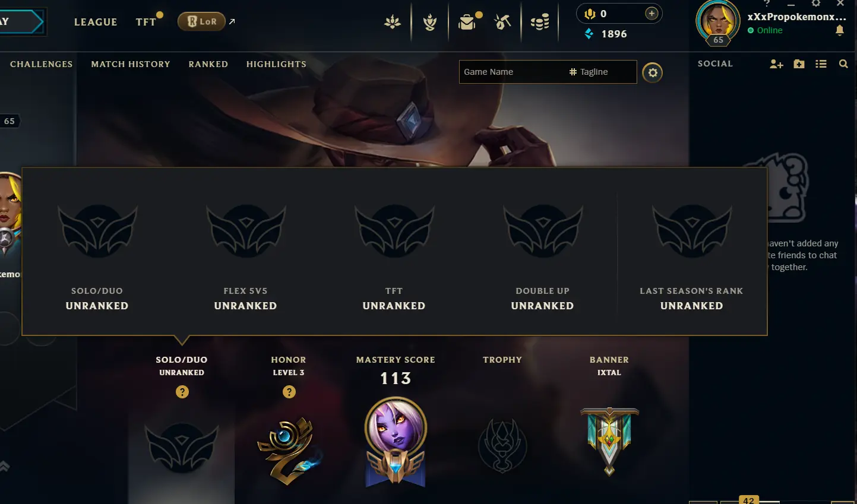Open the Match History tab
This screenshot has height=504, width=857.
(x=131, y=64)
